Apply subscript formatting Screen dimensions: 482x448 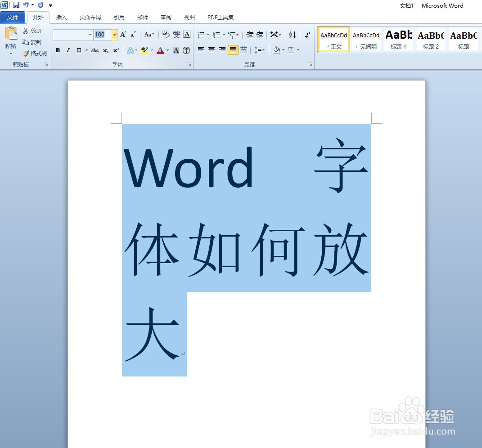[x=105, y=50]
